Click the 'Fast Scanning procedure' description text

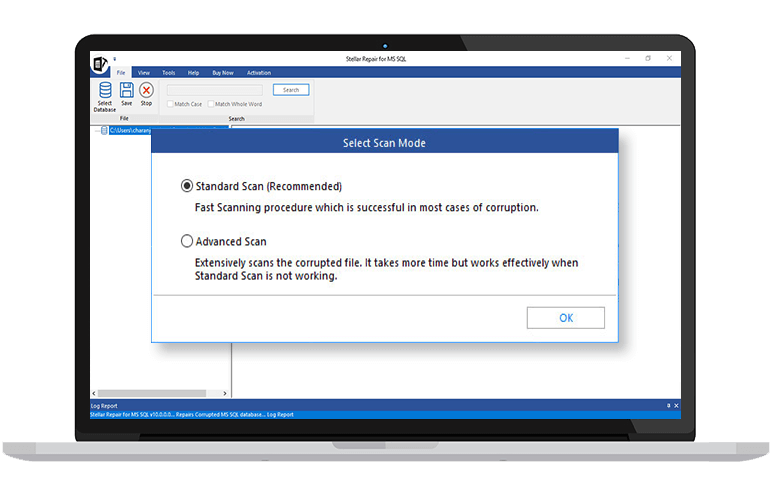point(367,207)
